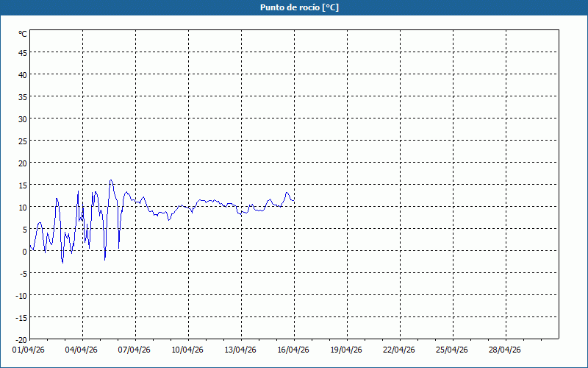Click the 01/04/26 date label
Viewport: 588px width, 368px height.
point(29,350)
